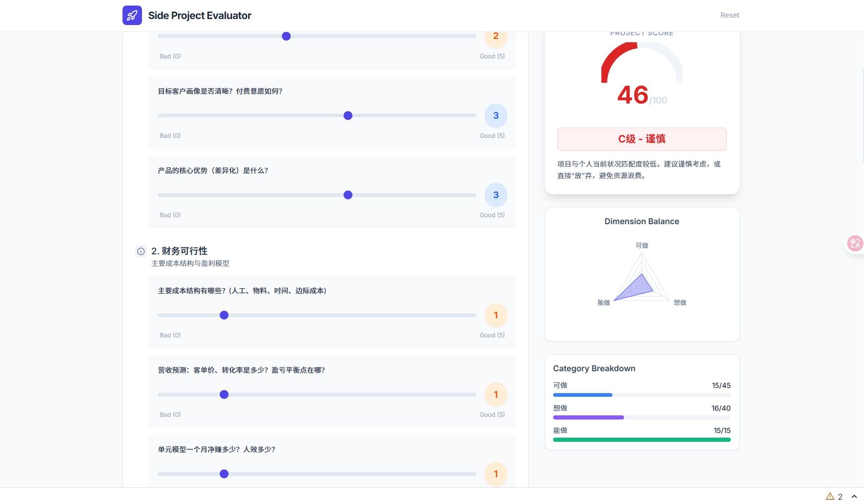Screen dimensions: 864x504
Task: Click the score badge 1 for 营收预测
Action: coord(496,394)
